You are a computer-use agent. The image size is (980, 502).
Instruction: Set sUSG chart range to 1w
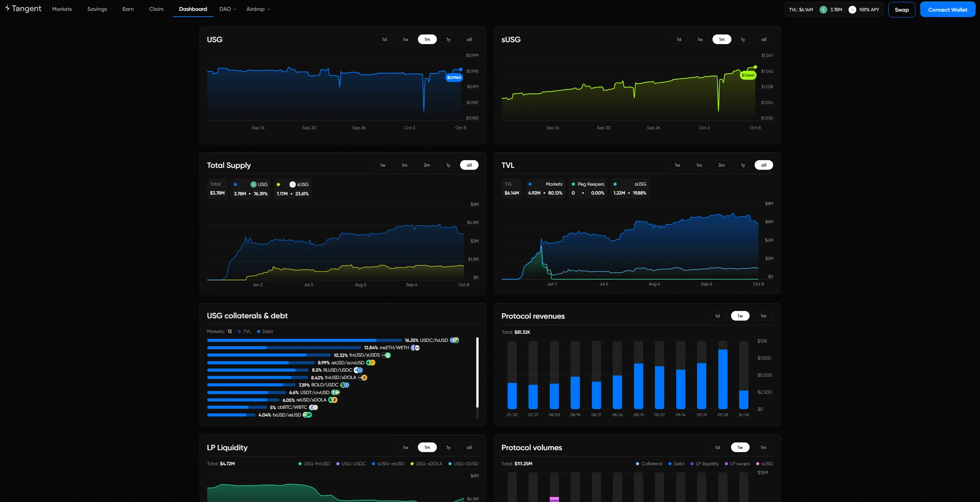(700, 39)
